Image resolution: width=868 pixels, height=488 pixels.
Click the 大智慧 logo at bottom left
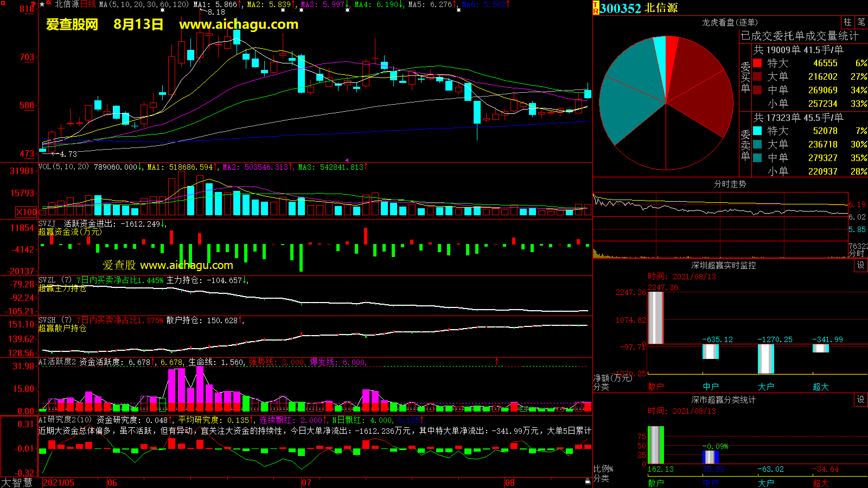coord(17,483)
